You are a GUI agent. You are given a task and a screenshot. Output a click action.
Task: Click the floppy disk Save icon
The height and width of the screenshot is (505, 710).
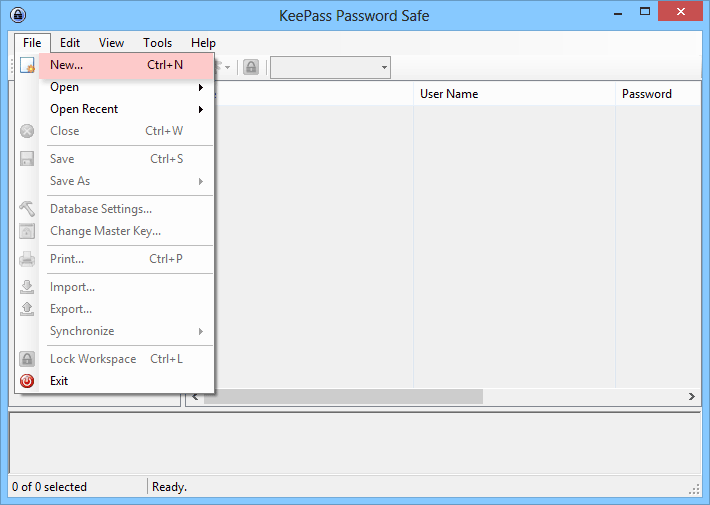pos(27,159)
